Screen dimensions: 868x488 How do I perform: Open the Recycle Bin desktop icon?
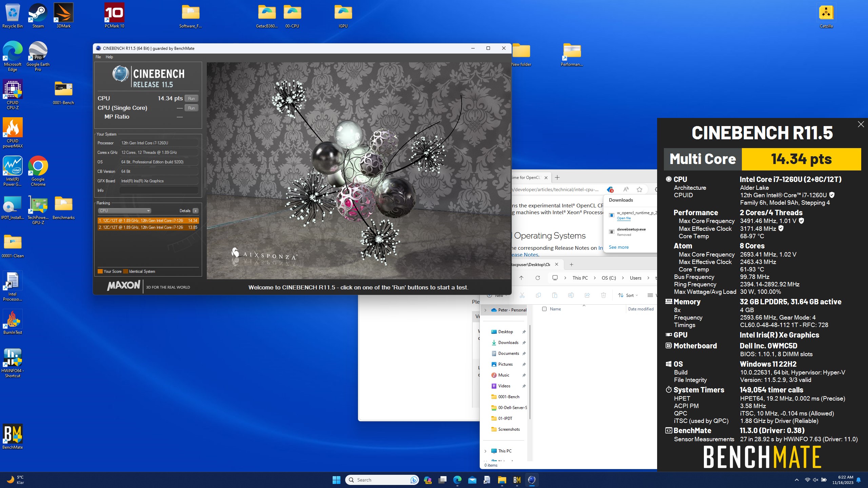point(13,16)
